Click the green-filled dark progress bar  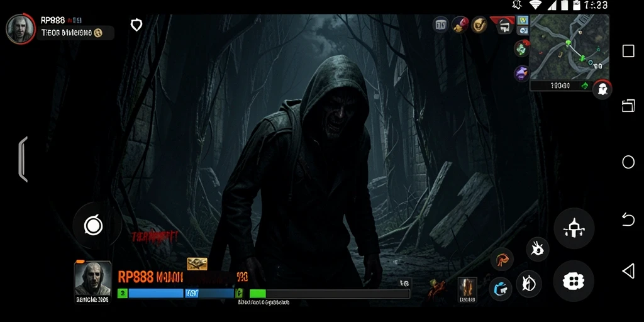(x=330, y=294)
